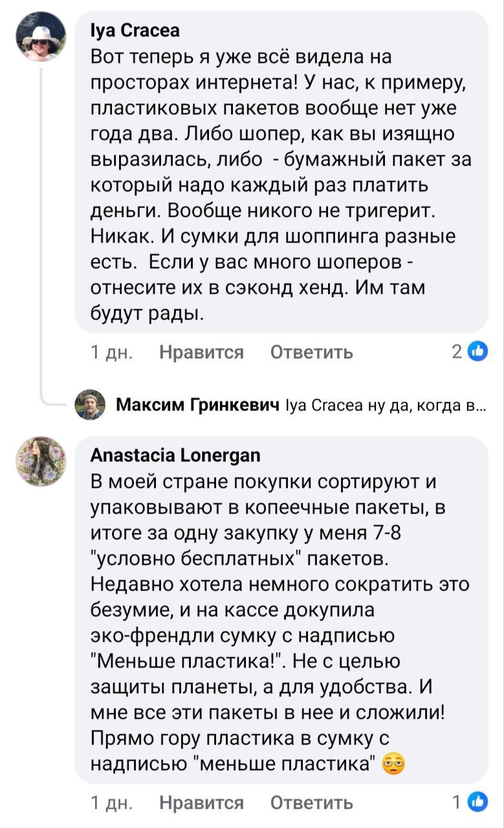Open Iya Cracea's name link
Viewport: 504px width, 828px height.
pos(136,30)
